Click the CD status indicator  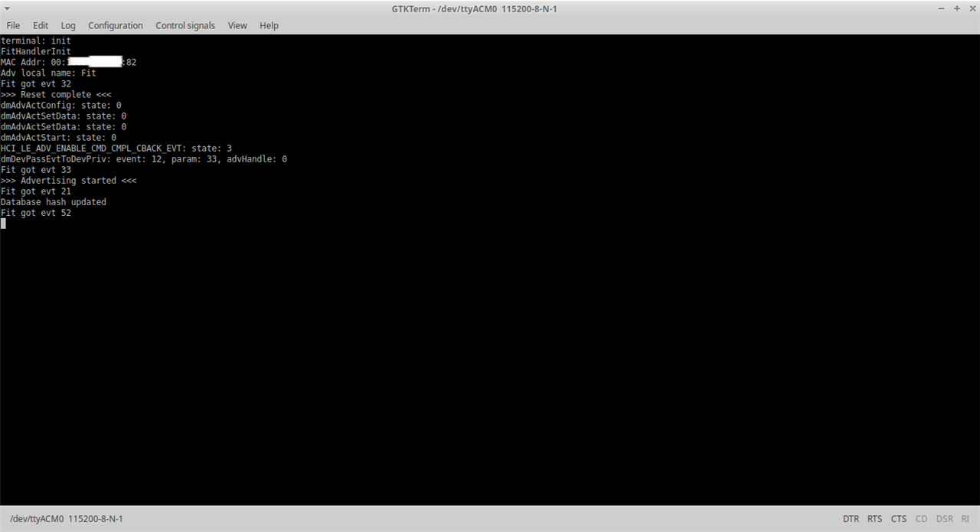pyautogui.click(x=921, y=519)
